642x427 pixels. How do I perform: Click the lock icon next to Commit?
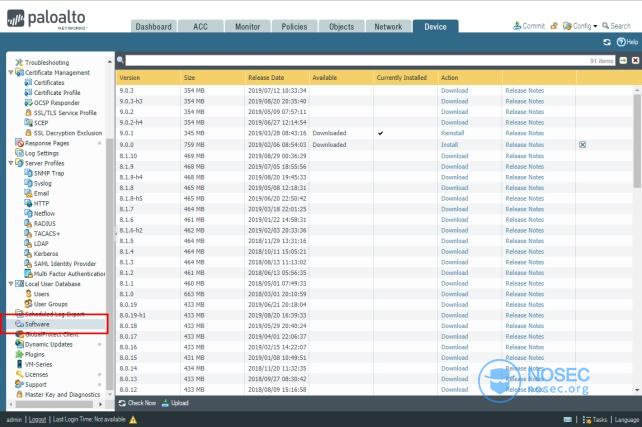(x=554, y=26)
